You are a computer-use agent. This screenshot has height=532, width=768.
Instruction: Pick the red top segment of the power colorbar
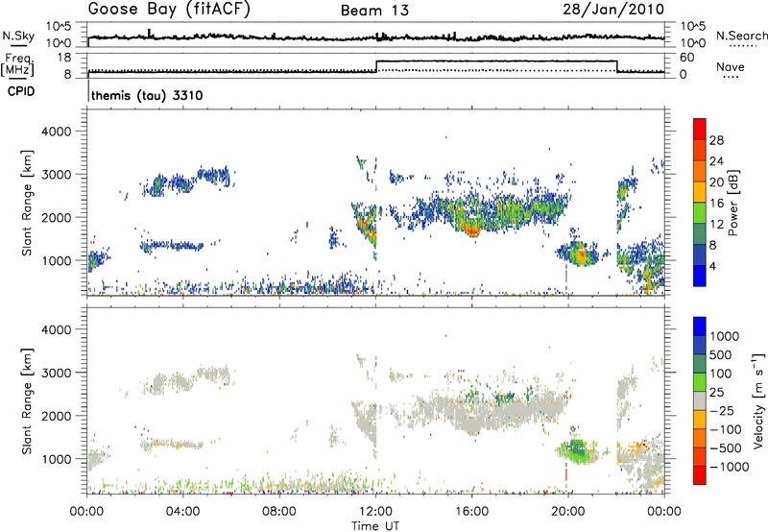coord(700,130)
